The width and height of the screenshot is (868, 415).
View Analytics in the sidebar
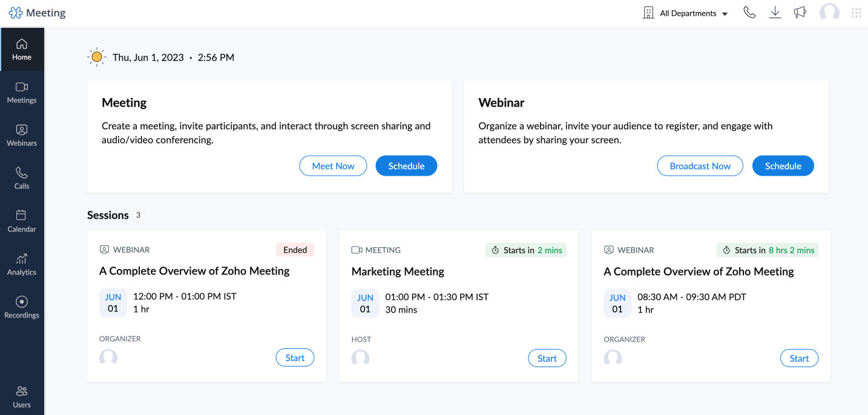point(22,265)
